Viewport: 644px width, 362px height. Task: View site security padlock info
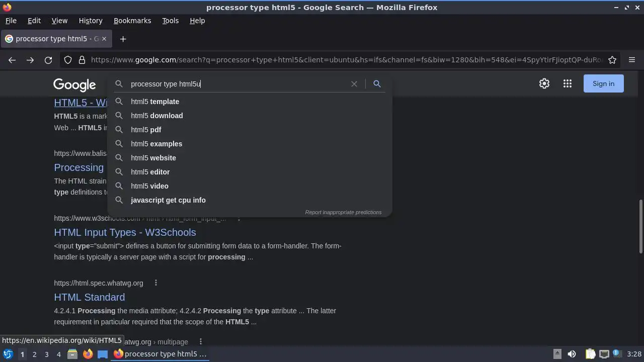click(82, 60)
